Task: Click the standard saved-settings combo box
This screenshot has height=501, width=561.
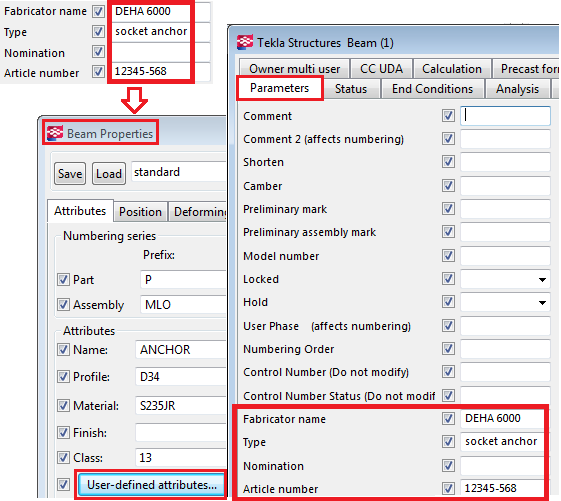Action: [x=179, y=172]
